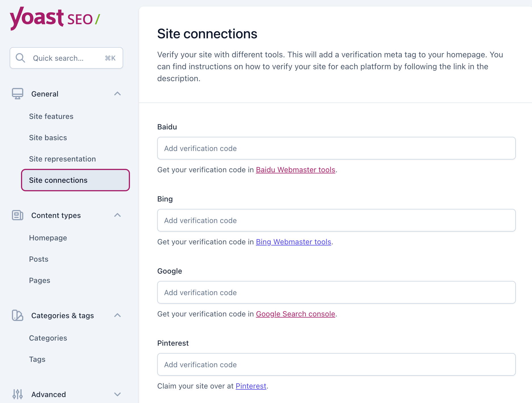Focus the Quick search field
Screen dimensions: 532x403
click(x=66, y=58)
